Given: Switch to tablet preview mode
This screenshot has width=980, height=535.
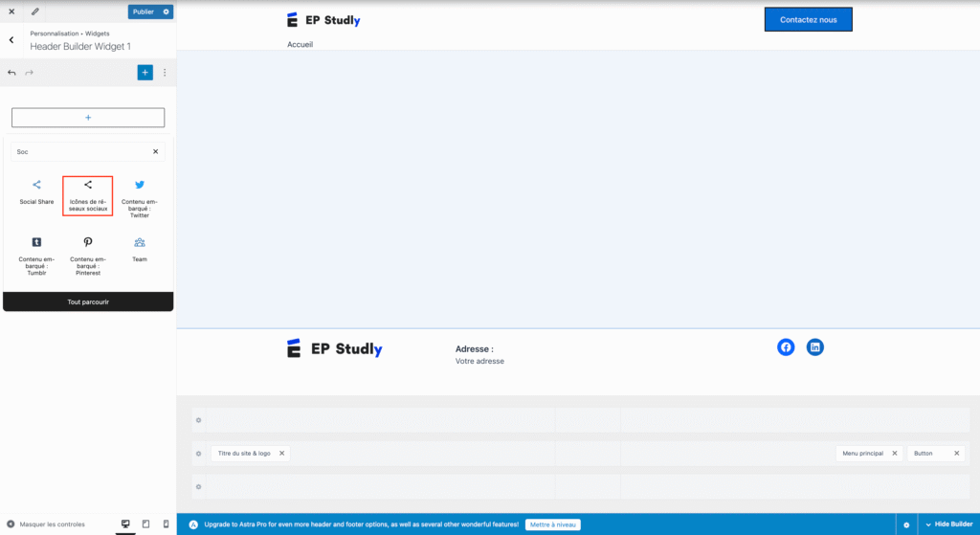Looking at the screenshot, I should [145, 524].
